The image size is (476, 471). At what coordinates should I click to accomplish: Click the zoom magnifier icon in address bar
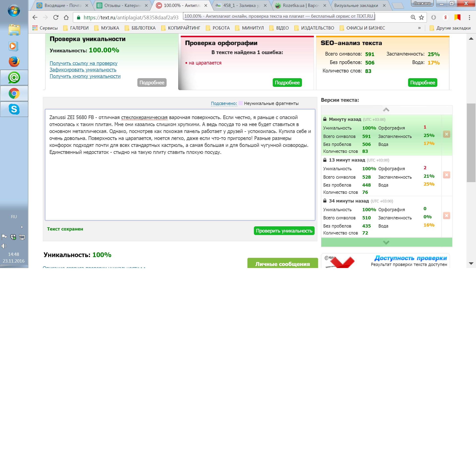(413, 17)
